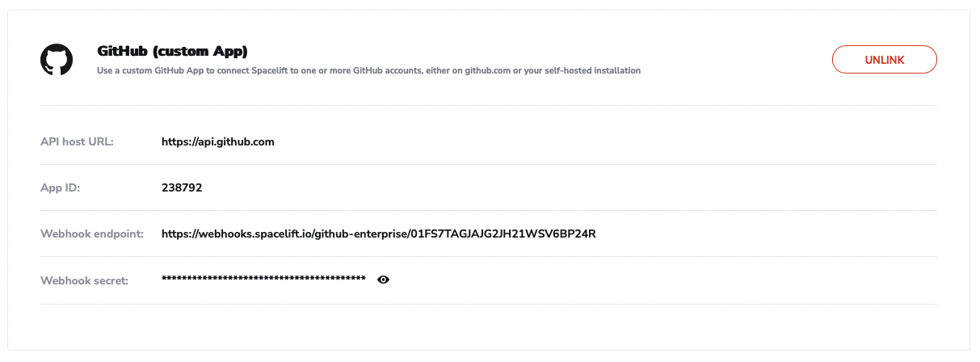Click 'self-hosted installation' in the description
980x362 pixels.
coord(591,71)
